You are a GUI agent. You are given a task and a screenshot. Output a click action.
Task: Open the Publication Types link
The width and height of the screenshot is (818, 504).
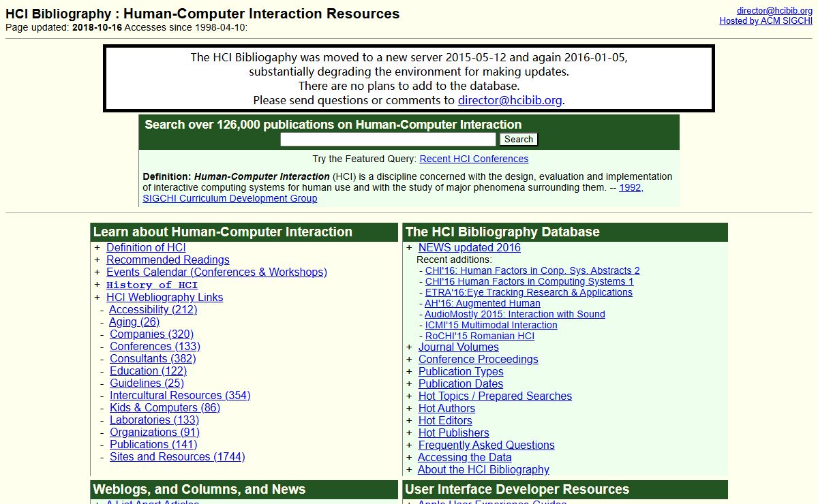pyautogui.click(x=461, y=372)
